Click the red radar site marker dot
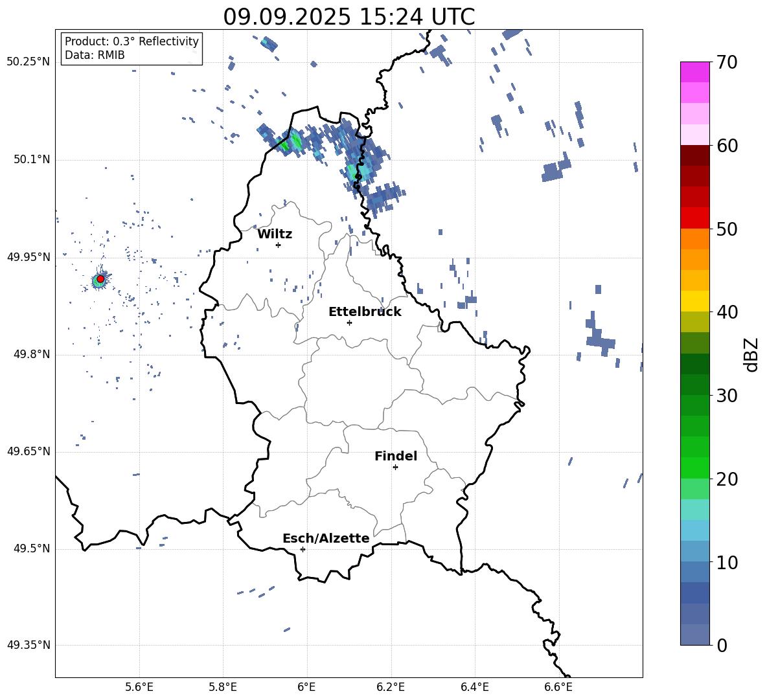This screenshot has width=767, height=700. tap(100, 279)
